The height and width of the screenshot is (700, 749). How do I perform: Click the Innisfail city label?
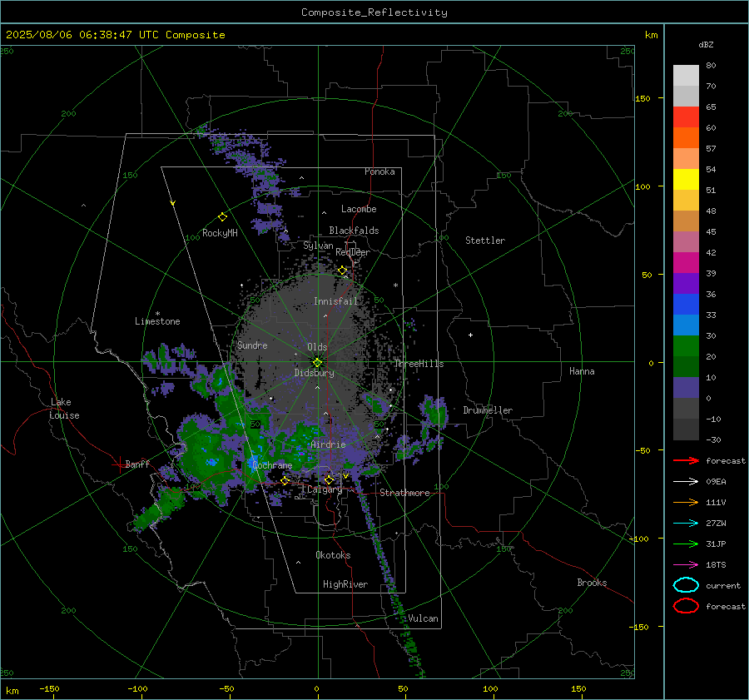[335, 301]
